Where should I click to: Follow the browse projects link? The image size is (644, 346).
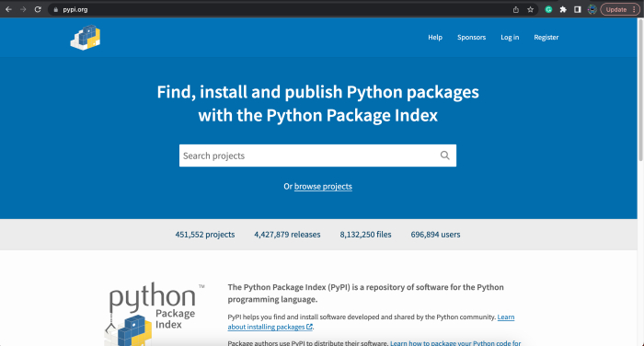pos(323,187)
